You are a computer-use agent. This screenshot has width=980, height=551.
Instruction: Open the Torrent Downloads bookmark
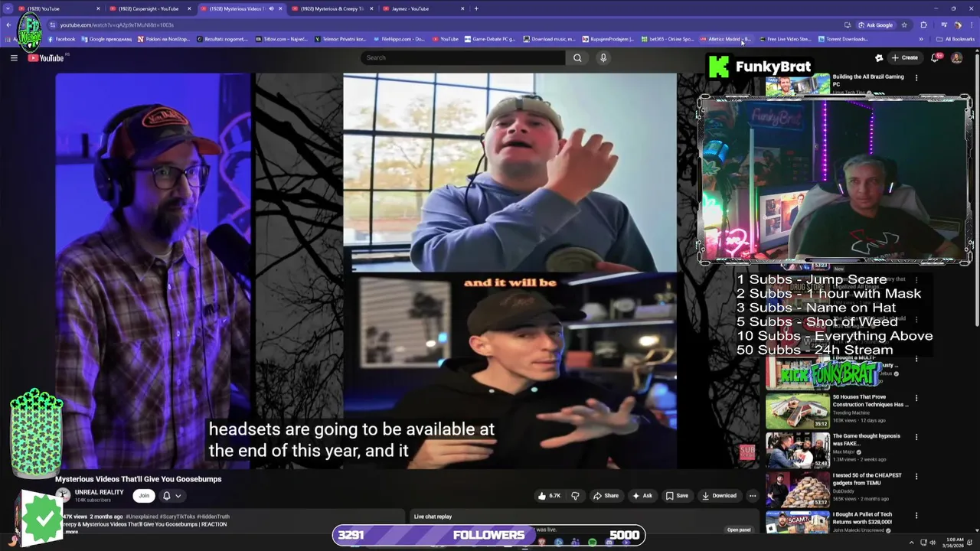pos(844,39)
